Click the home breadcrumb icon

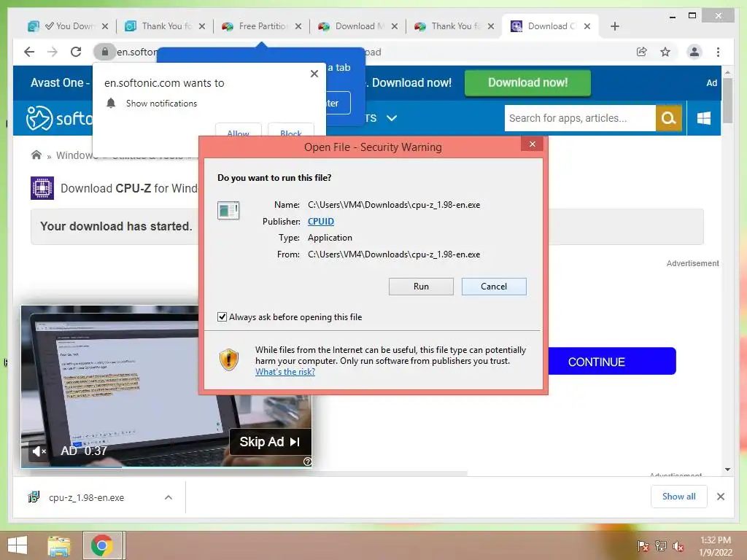36,155
